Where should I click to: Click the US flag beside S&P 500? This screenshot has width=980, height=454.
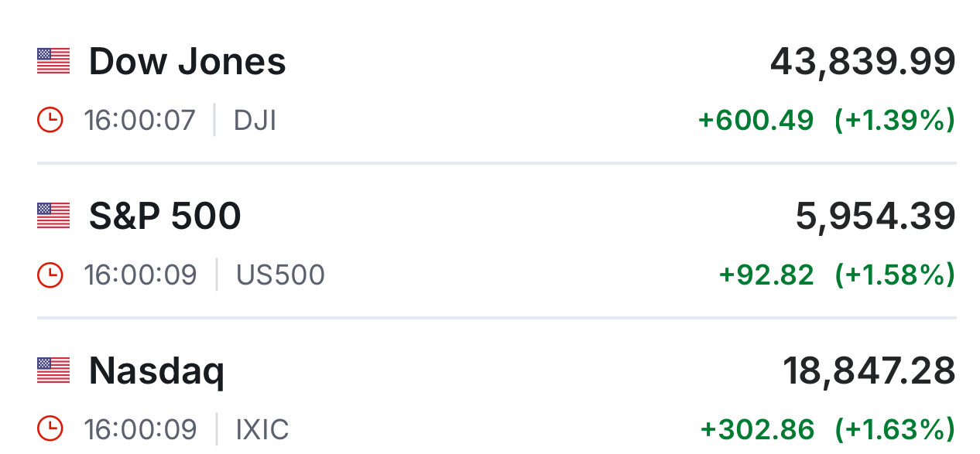point(53,216)
